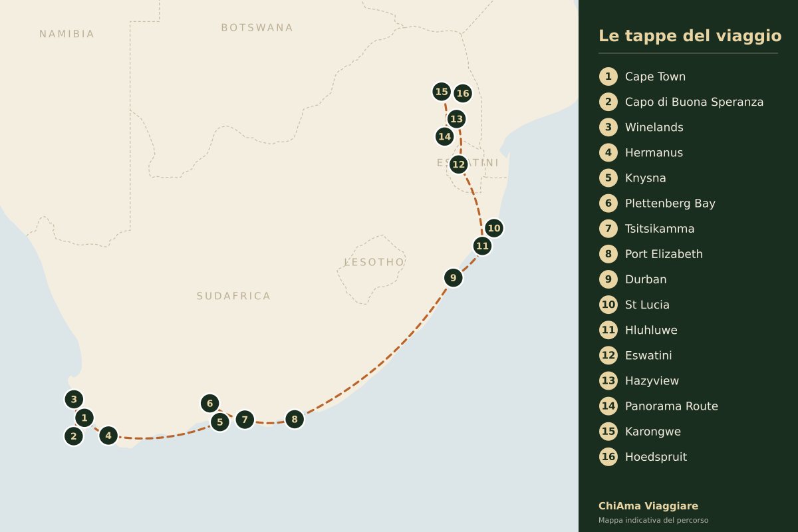Image resolution: width=798 pixels, height=532 pixels.
Task: Select map marker 11 for Hluhluwe
Action: click(482, 246)
